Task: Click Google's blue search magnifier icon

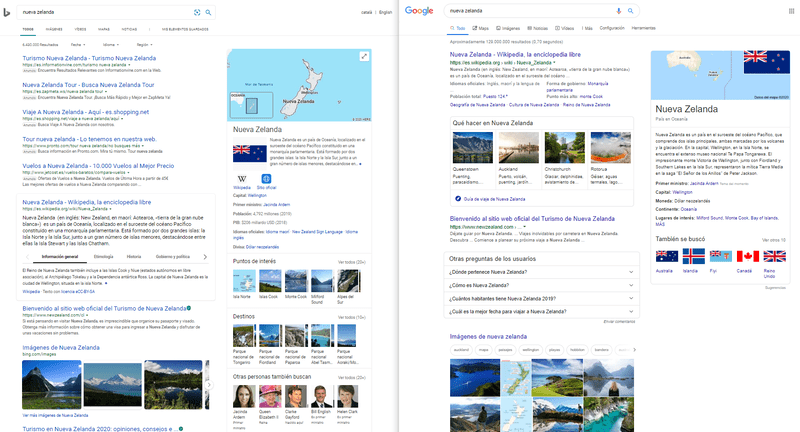Action: (x=631, y=11)
